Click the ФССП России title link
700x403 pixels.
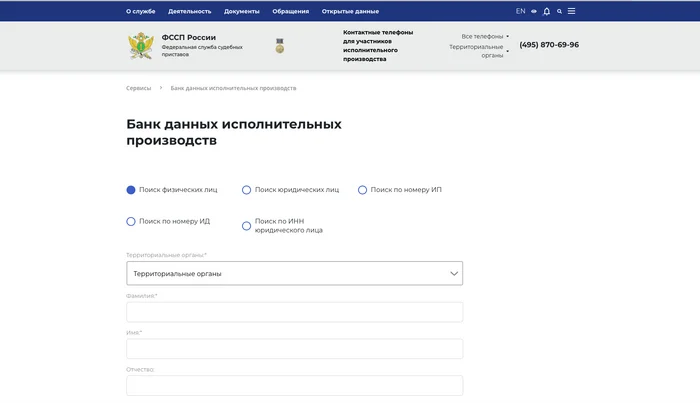point(188,37)
